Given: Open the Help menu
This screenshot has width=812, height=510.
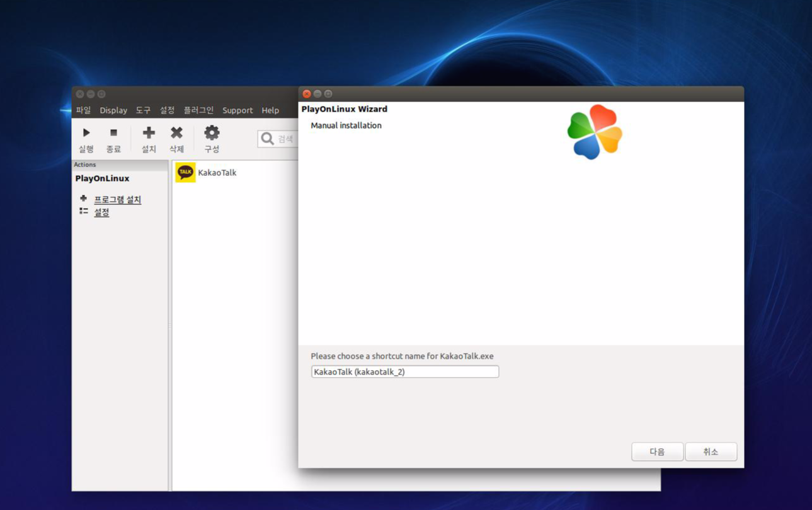Looking at the screenshot, I should 270,110.
